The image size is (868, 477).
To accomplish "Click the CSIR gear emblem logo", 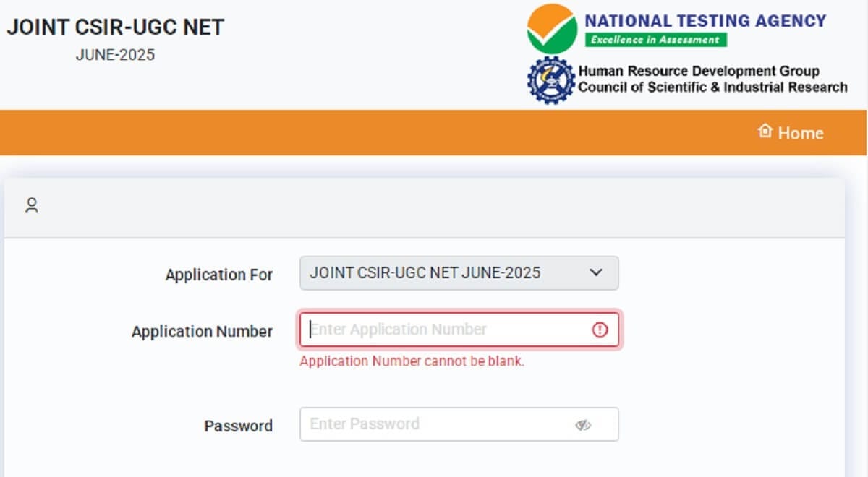I will click(552, 79).
